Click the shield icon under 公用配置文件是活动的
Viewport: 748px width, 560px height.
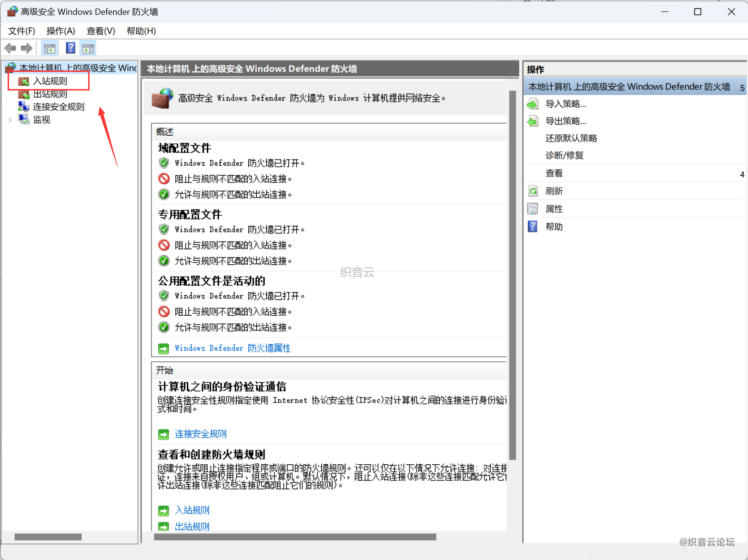164,296
